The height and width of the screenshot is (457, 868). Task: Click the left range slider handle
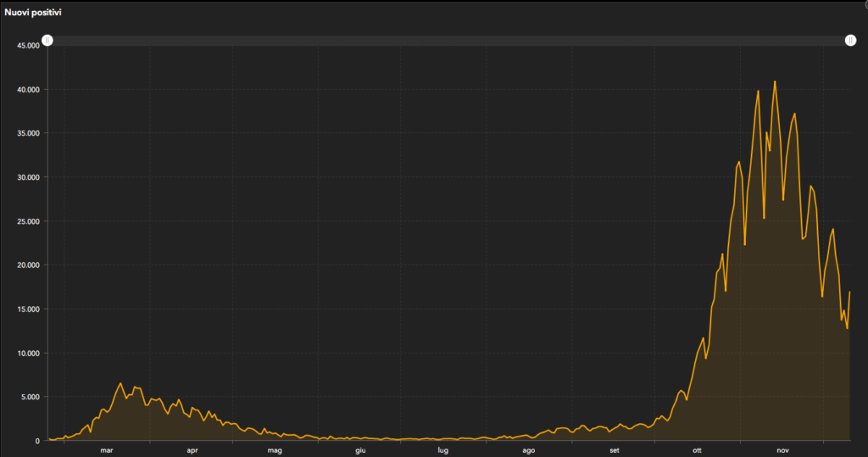47,41
